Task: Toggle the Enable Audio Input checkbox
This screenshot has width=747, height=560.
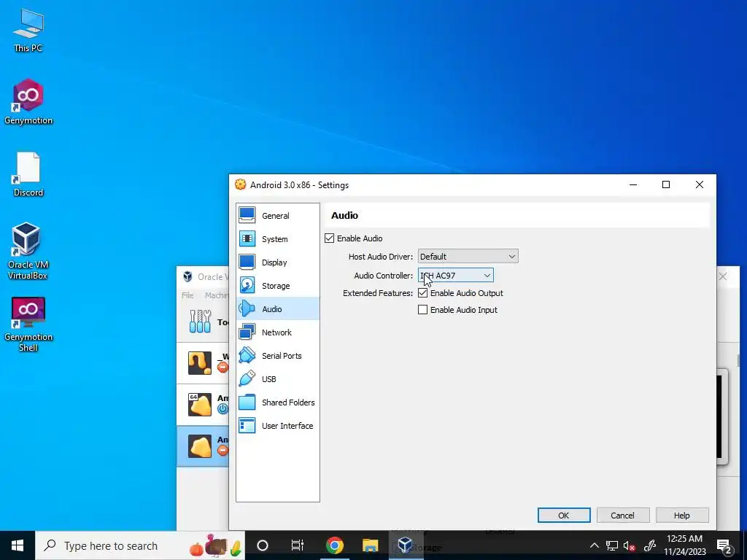Action: click(x=422, y=309)
